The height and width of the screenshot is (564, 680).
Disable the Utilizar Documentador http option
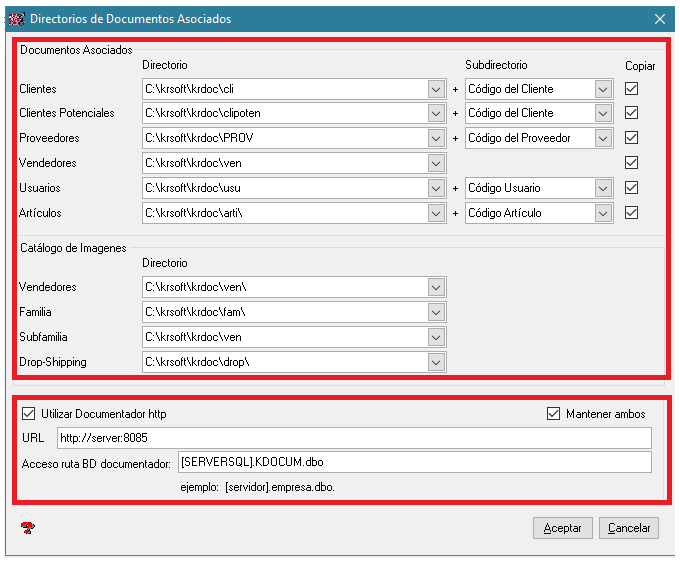28,413
